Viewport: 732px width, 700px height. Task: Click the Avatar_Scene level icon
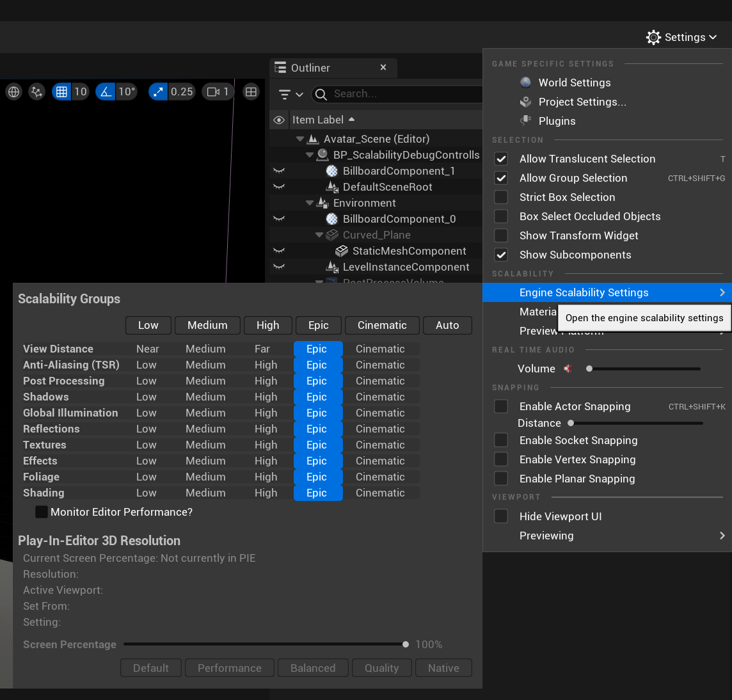click(x=314, y=139)
